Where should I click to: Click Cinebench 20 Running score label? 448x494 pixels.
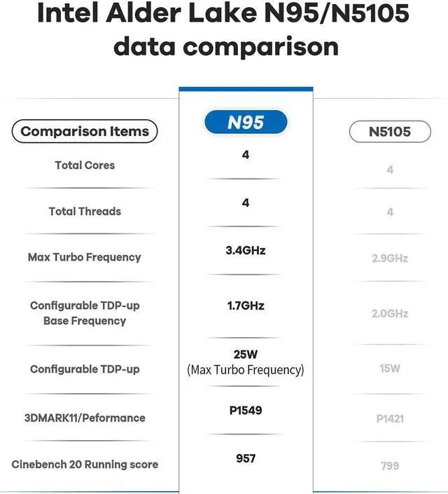click(85, 464)
